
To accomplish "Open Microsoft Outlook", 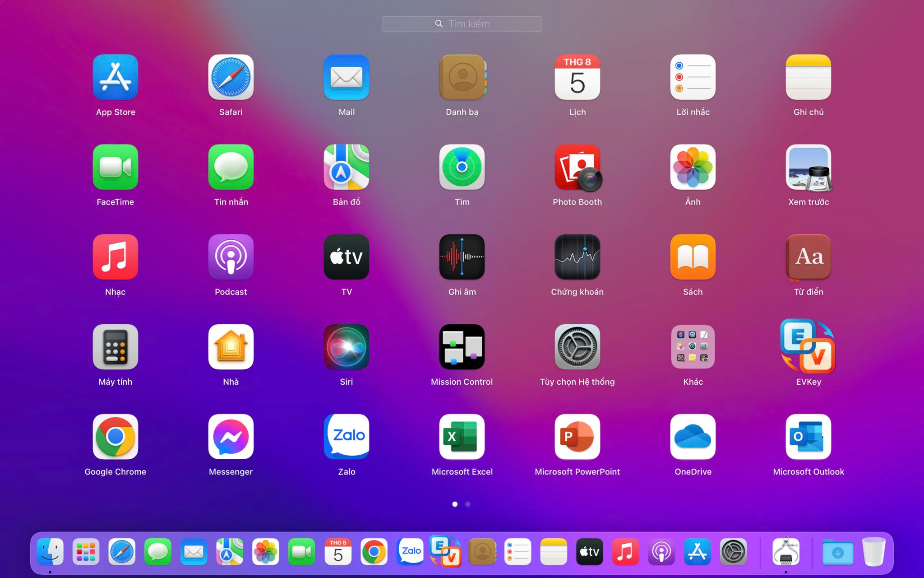I will [x=808, y=437].
